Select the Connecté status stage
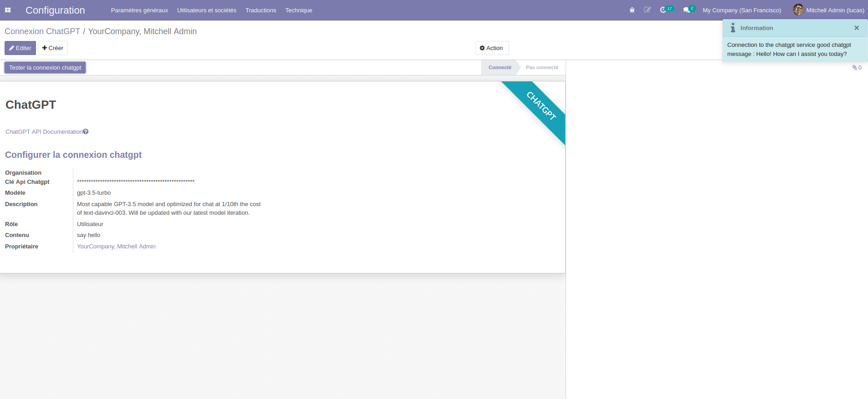The image size is (868, 399). click(x=500, y=67)
